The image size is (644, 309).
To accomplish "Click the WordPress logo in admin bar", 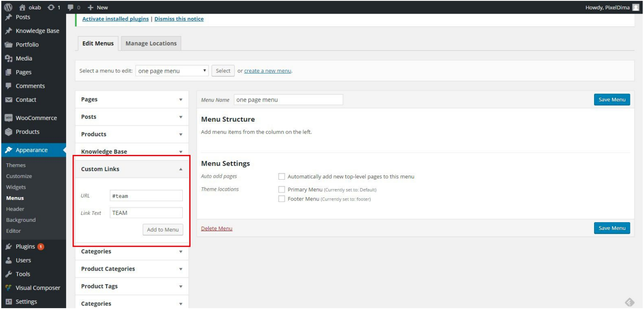I will (7, 7).
